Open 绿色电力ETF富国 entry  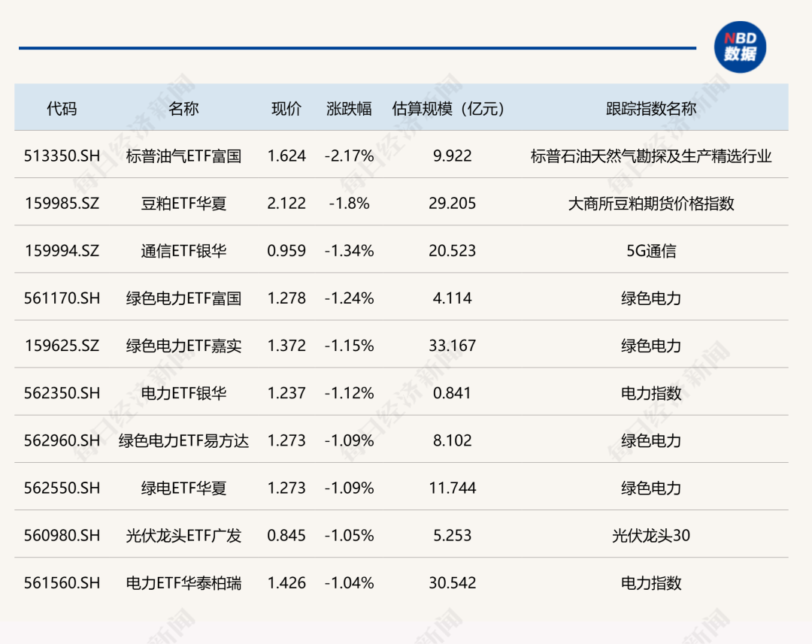pos(183,298)
